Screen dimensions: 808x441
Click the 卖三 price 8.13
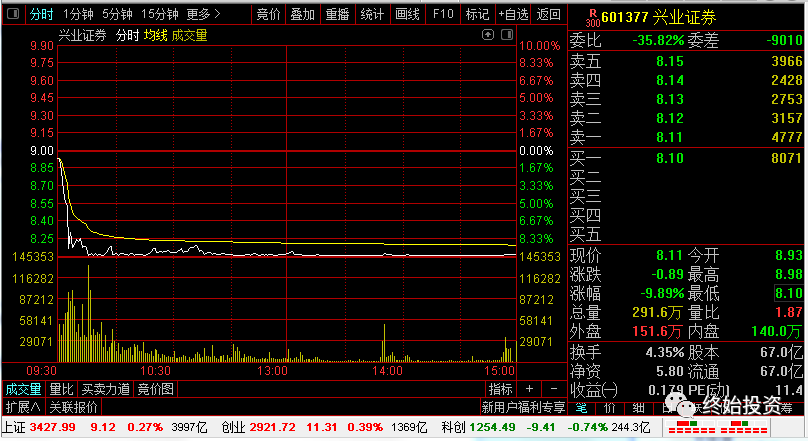click(670, 99)
